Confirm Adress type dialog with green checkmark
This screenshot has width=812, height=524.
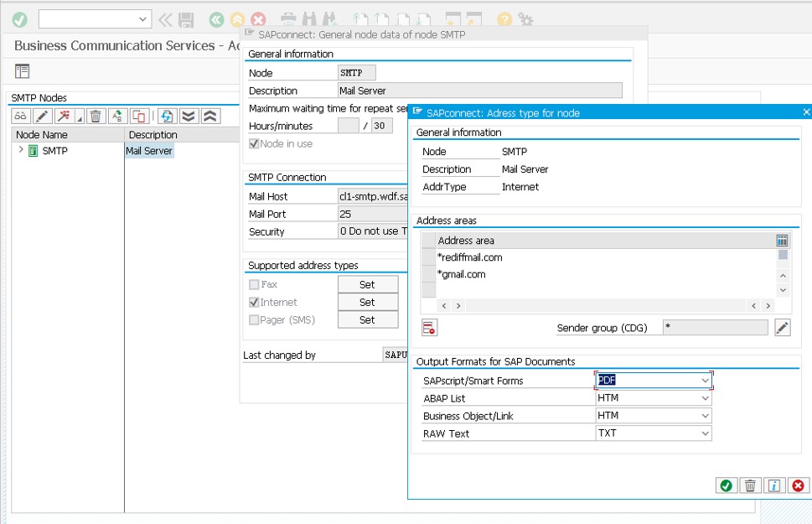pyautogui.click(x=726, y=485)
